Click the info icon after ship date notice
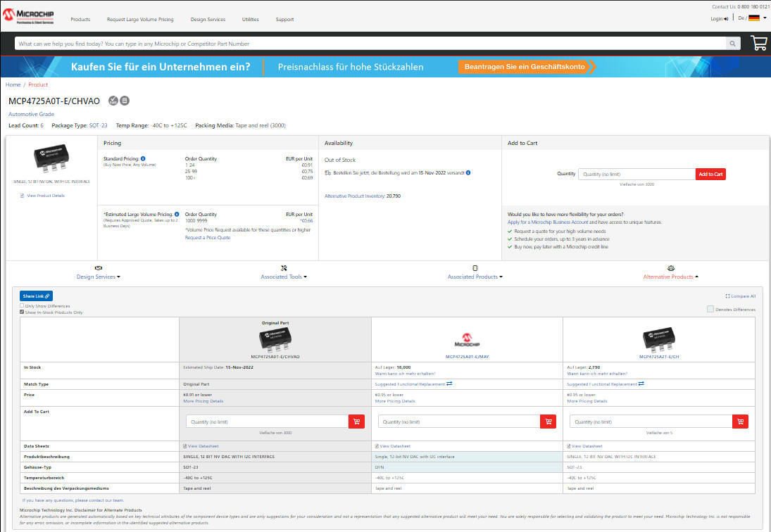The height and width of the screenshot is (532, 771). (x=468, y=172)
